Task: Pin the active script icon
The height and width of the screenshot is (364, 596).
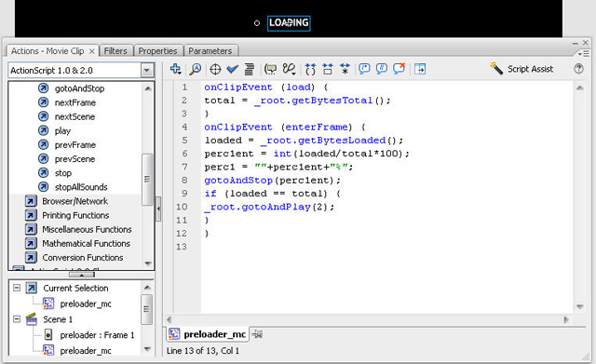Action: coord(257,334)
